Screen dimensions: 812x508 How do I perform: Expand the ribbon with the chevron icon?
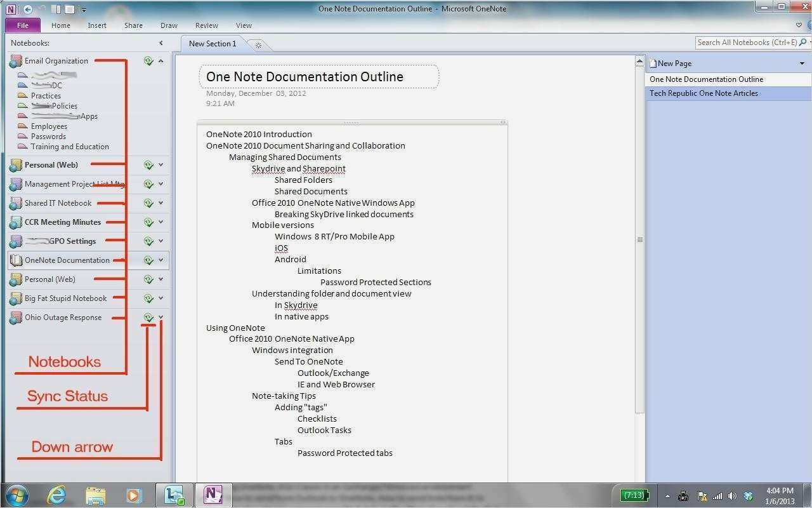(799, 25)
